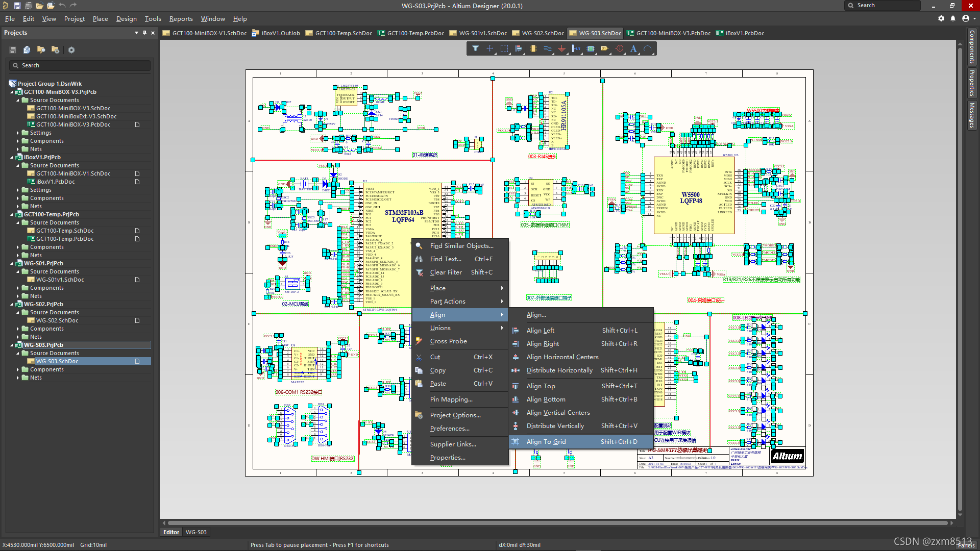This screenshot has width=980, height=551.
Task: Expand Settings folder under GCT100-MiniBOX-V3 project
Action: [18, 133]
